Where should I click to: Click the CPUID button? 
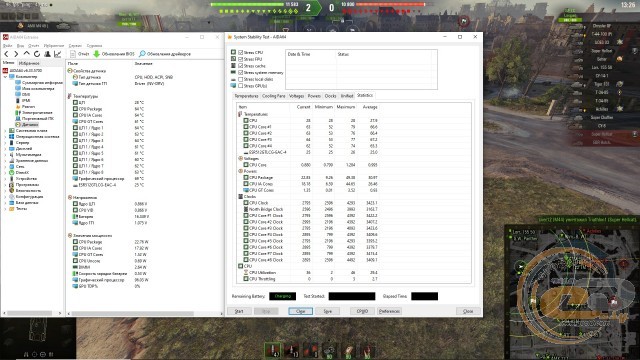(x=362, y=311)
